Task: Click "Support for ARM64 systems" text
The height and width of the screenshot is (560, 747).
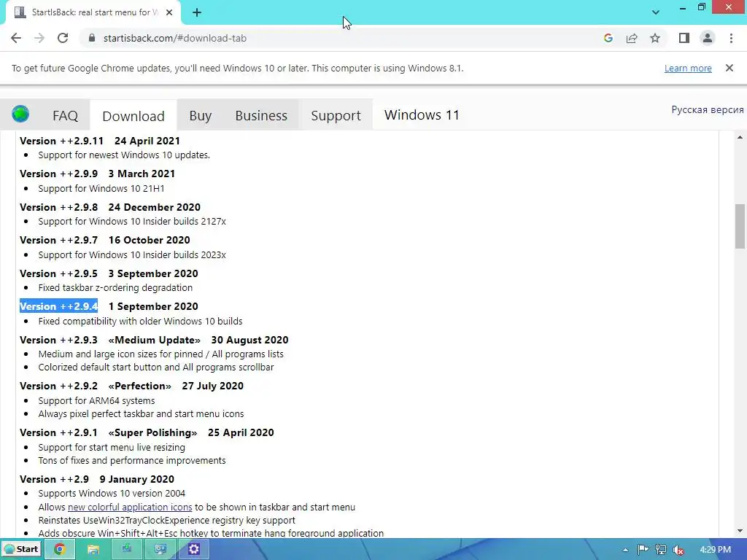Action: (97, 401)
